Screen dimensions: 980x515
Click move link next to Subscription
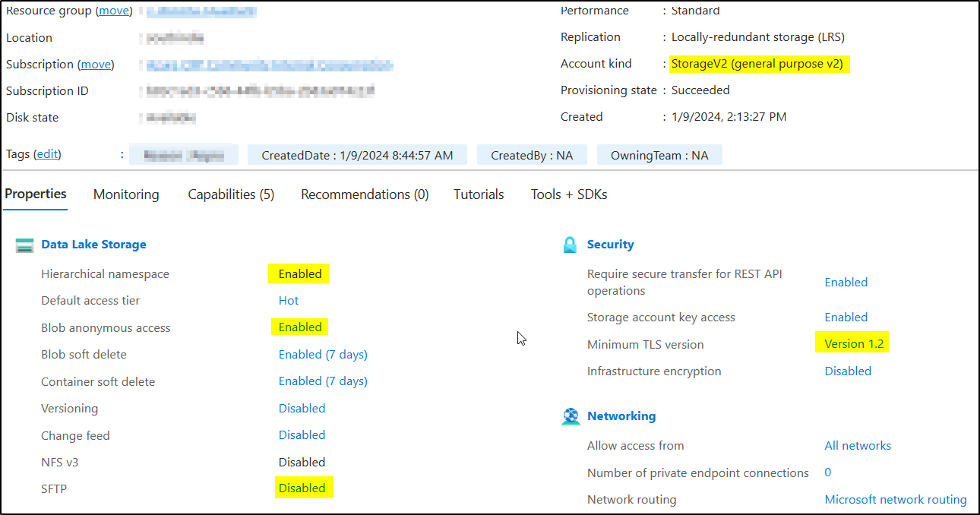pos(96,65)
